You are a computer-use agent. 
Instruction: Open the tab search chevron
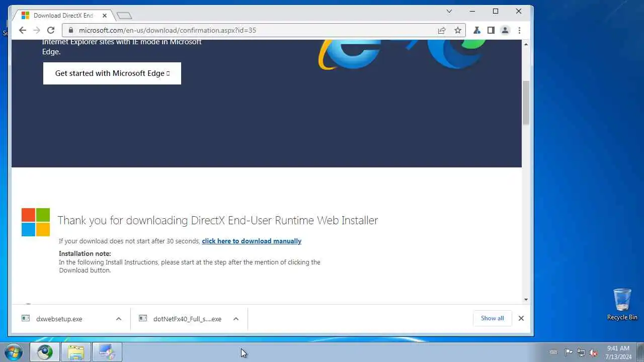[449, 11]
